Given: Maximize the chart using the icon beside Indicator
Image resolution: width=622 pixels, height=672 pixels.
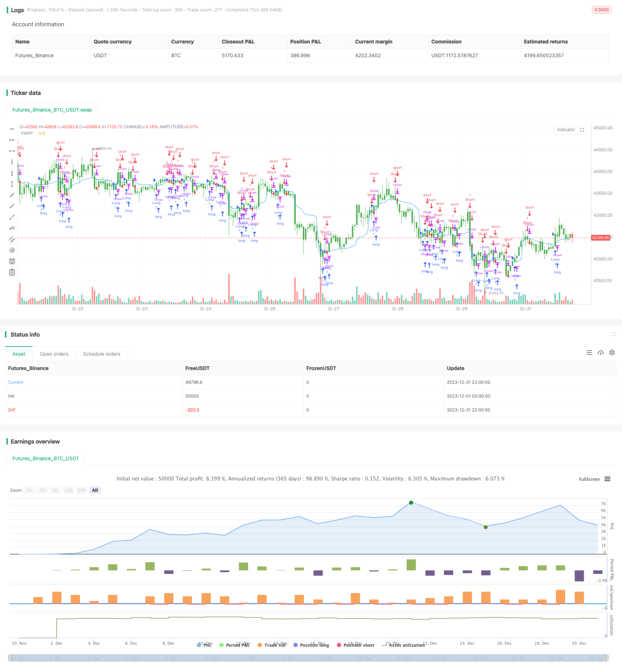Looking at the screenshot, I should (582, 130).
